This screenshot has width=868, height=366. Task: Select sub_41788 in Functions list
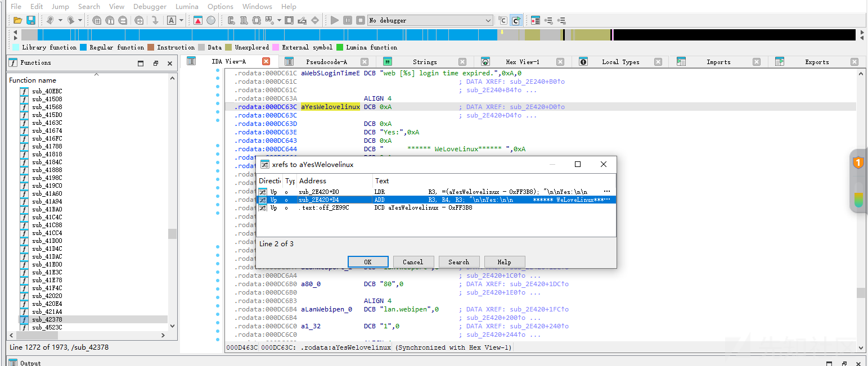47,146
